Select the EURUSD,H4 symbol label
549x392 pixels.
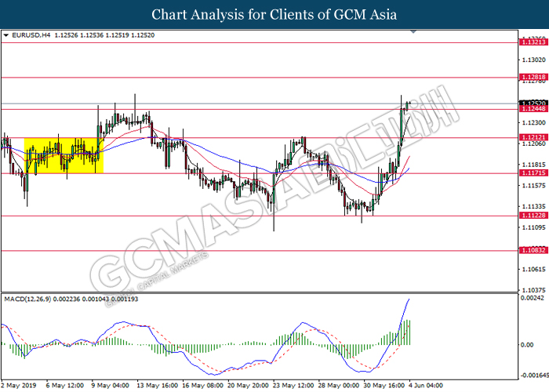click(31, 35)
